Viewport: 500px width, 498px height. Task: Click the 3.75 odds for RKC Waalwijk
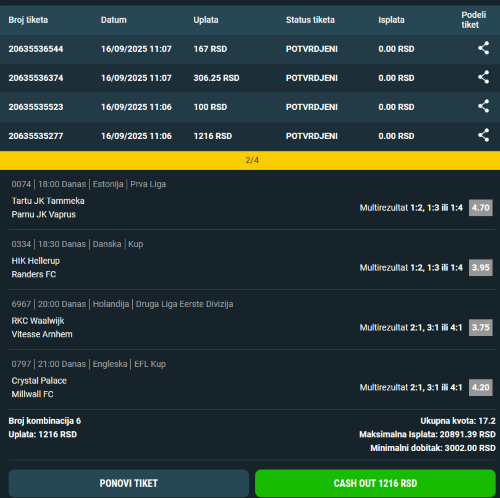[480, 327]
